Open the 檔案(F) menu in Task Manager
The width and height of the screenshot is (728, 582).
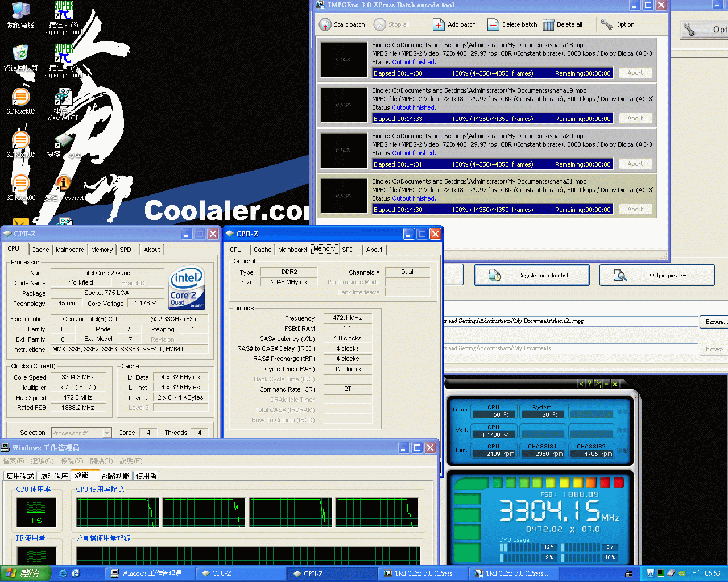pyautogui.click(x=14, y=461)
